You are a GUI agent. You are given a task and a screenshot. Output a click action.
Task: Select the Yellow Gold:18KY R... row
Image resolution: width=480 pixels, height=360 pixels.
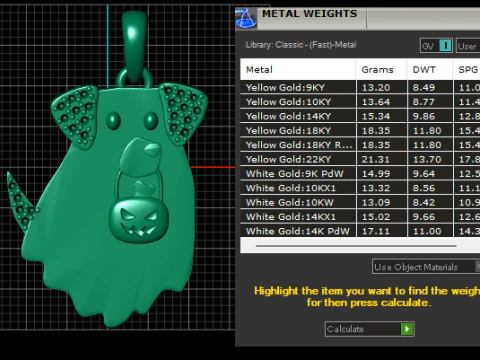tap(360, 145)
